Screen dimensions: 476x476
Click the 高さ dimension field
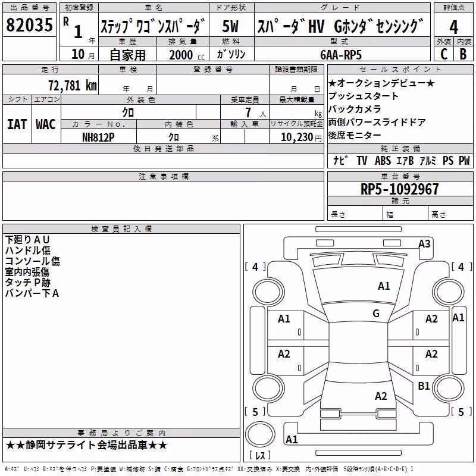[x=451, y=214]
